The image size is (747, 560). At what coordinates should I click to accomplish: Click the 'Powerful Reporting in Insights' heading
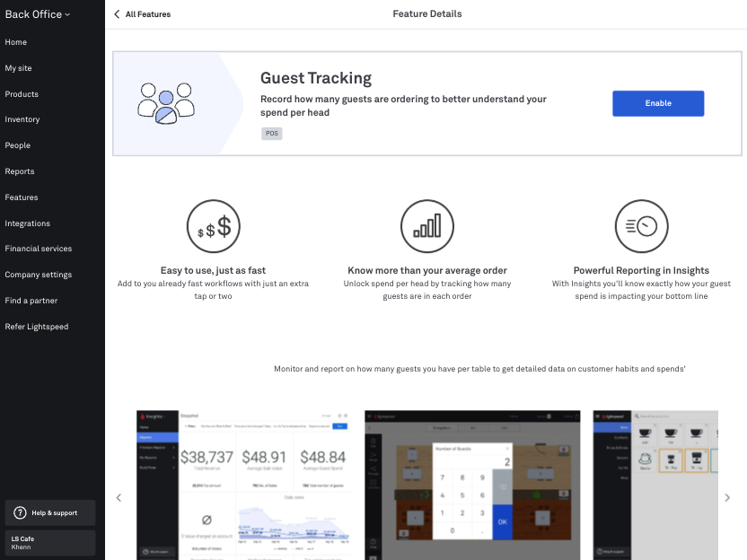click(641, 270)
